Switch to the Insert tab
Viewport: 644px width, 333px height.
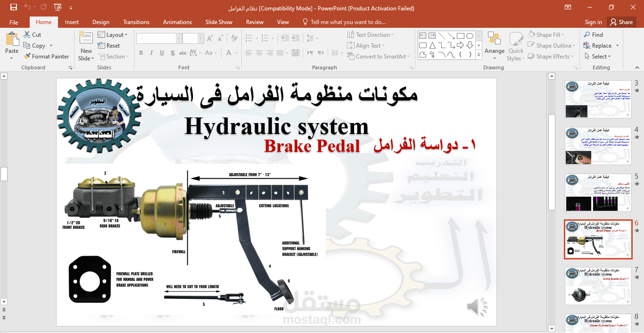[72, 22]
